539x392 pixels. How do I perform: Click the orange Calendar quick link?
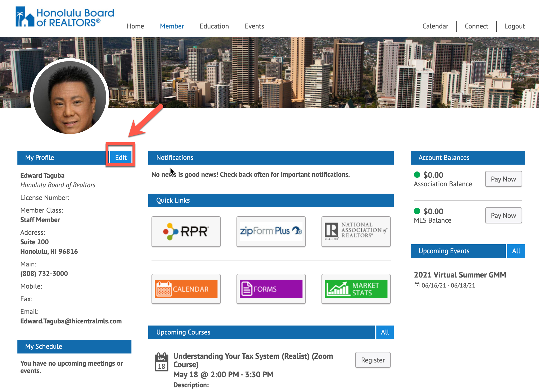coord(186,289)
